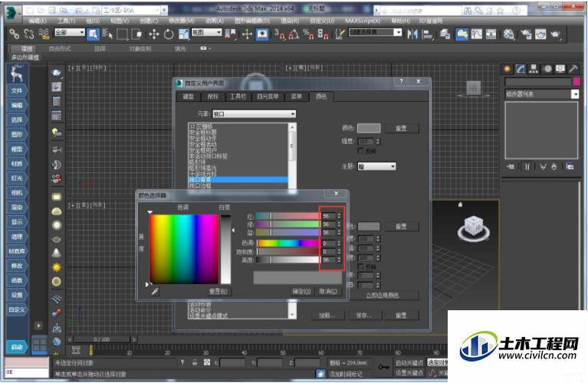Click the Align tool icon
Viewport: 588px width, 383px height.
pyautogui.click(x=427, y=34)
